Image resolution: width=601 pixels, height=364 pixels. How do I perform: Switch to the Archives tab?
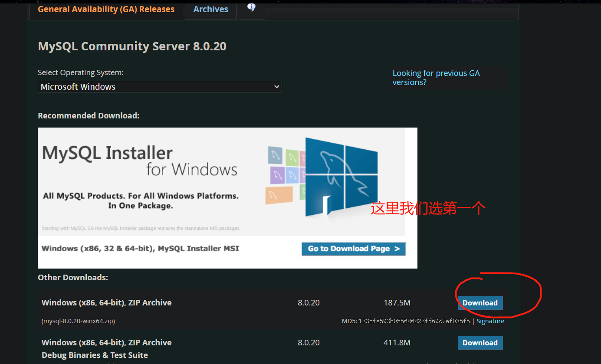coord(211,9)
